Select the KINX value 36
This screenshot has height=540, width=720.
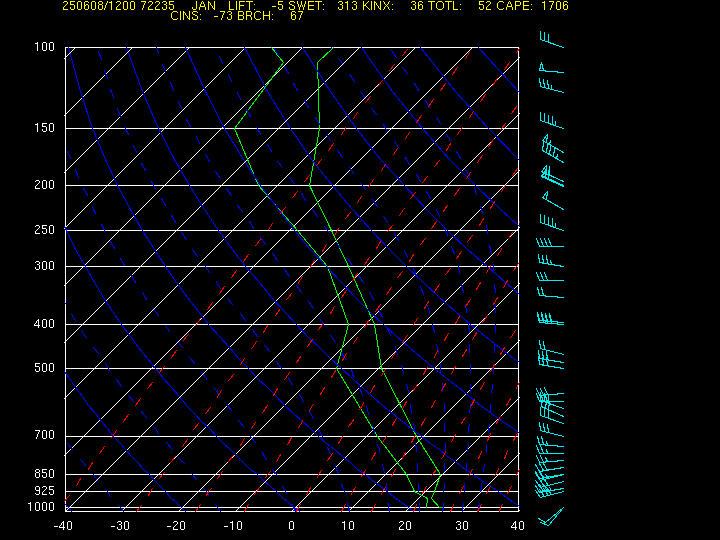[x=417, y=6]
